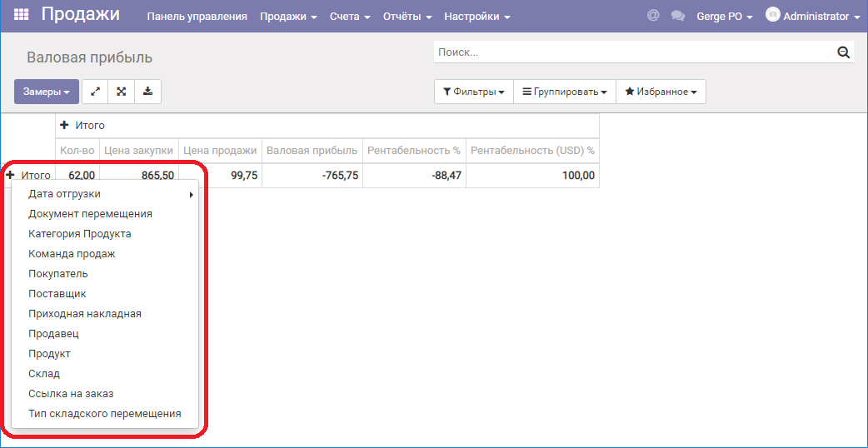The width and height of the screenshot is (868, 448).
Task: Select Покупатель in the grouping menu
Action: 58,274
